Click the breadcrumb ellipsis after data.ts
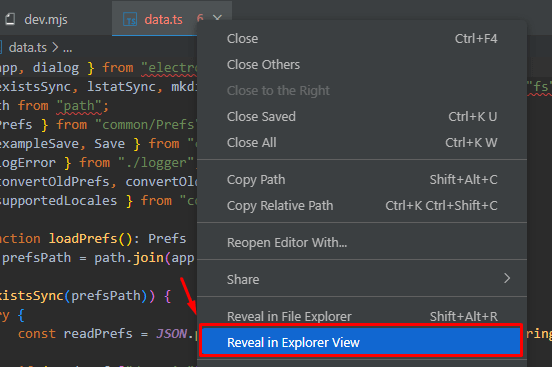552x367 pixels. 68,48
